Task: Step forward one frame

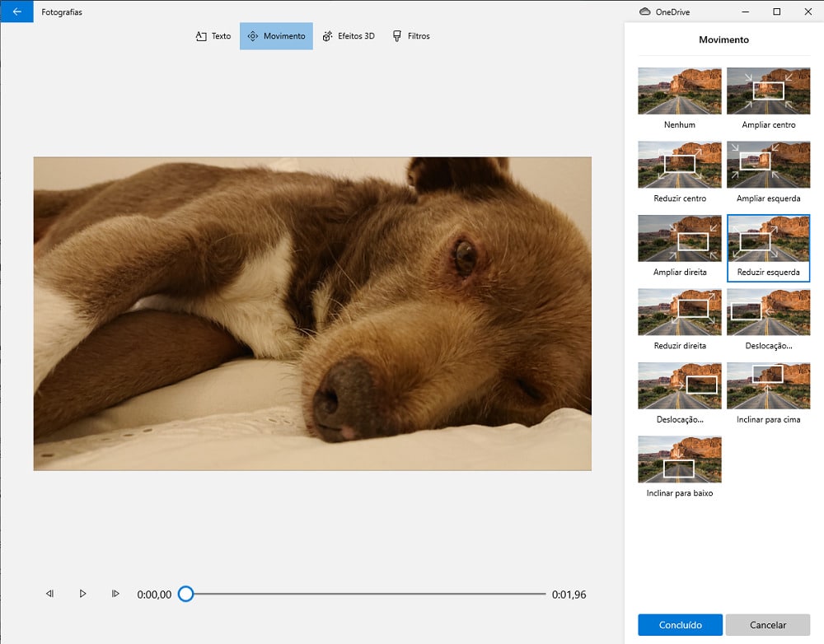Action: [x=115, y=594]
